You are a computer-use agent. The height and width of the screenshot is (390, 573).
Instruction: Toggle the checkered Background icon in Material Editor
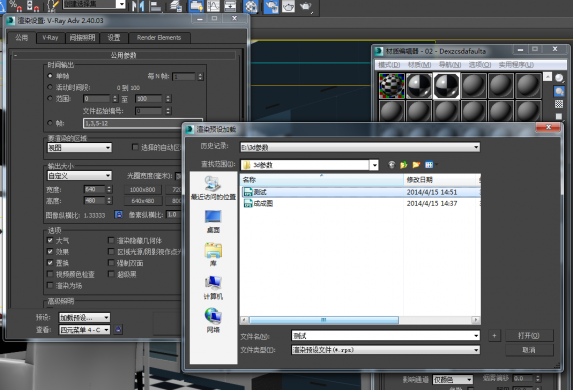click(559, 104)
